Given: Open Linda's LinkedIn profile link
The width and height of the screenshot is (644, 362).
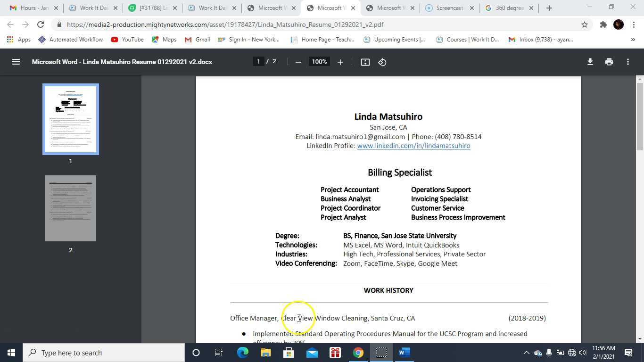Looking at the screenshot, I should pos(413,146).
